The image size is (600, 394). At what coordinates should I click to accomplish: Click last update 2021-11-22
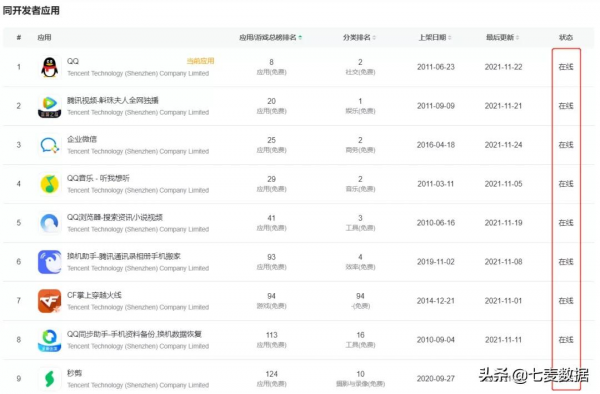pos(503,67)
